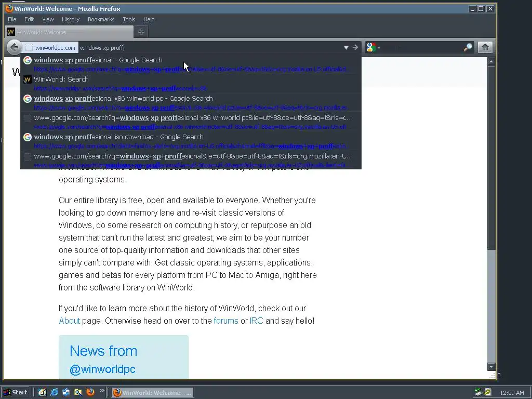Minimize the Firefox window

point(472,9)
